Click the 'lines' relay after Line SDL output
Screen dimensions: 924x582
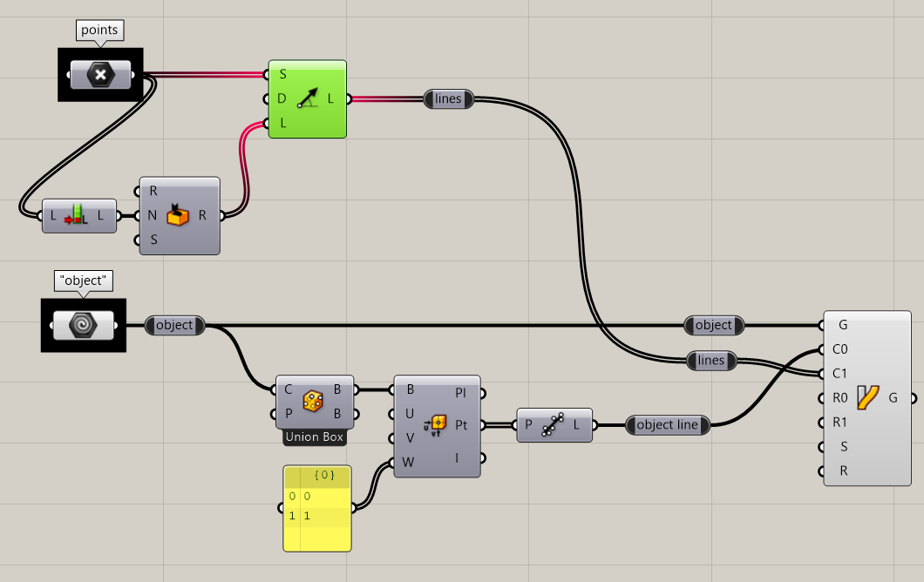pyautogui.click(x=448, y=99)
